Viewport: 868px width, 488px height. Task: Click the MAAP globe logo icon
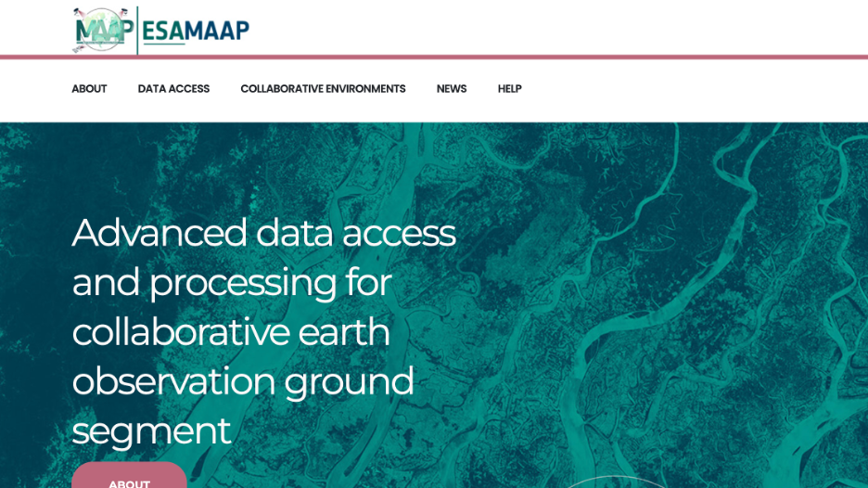(x=104, y=30)
